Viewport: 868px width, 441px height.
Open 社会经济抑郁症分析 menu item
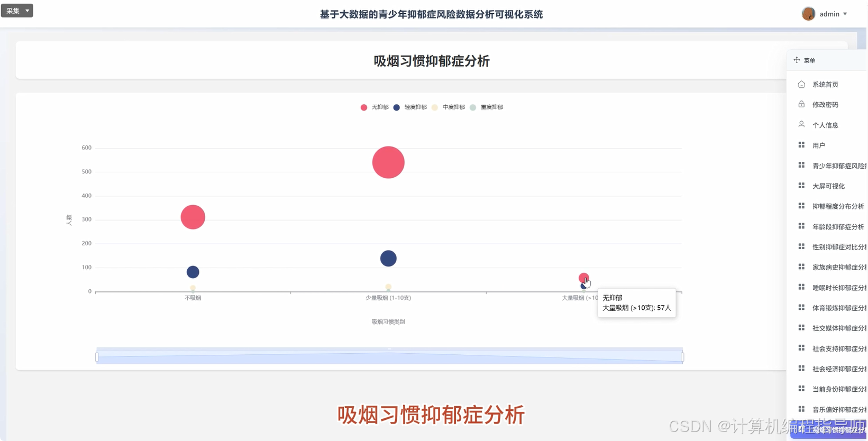839,369
